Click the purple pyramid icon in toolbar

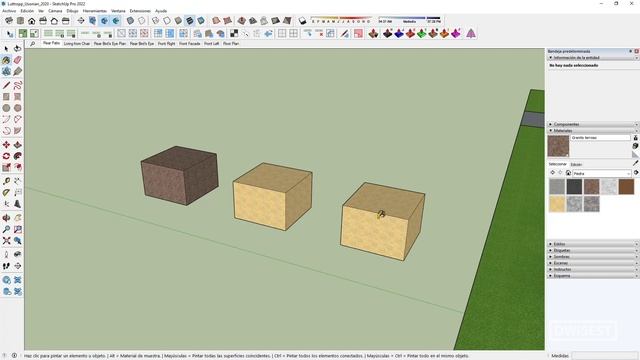click(471, 33)
